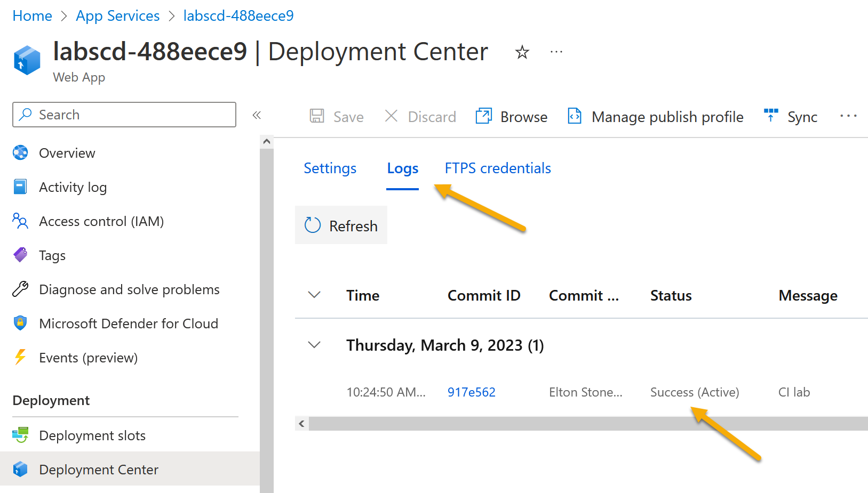Screen dimensions: 868x493
Task: Click the Save button label
Action: tap(348, 117)
